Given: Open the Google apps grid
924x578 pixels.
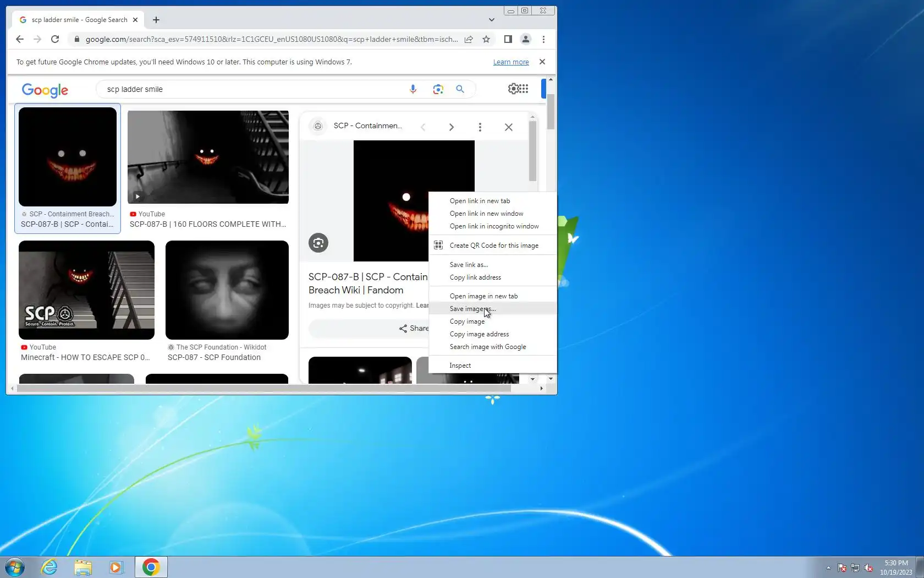Looking at the screenshot, I should click(524, 89).
